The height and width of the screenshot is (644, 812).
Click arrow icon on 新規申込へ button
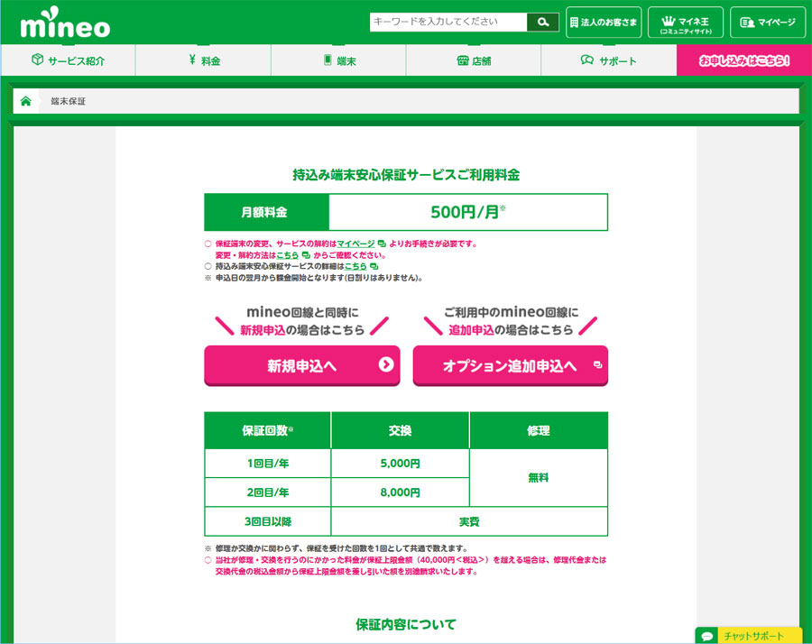(386, 364)
